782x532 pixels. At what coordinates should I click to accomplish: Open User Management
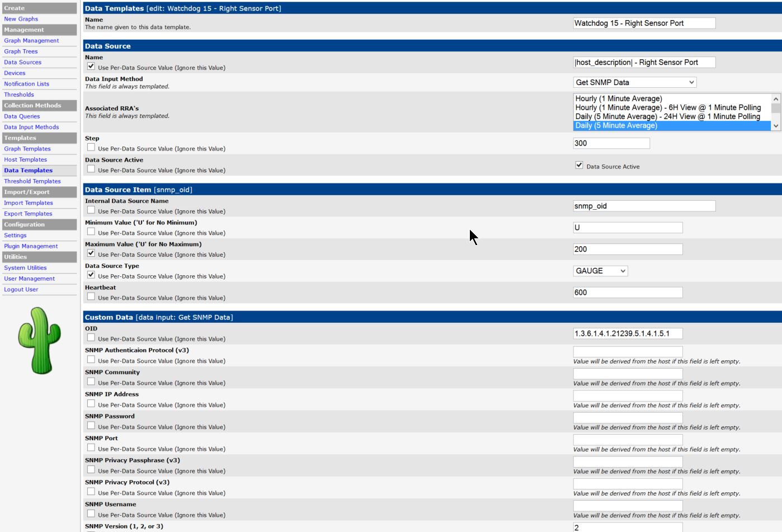coord(30,279)
